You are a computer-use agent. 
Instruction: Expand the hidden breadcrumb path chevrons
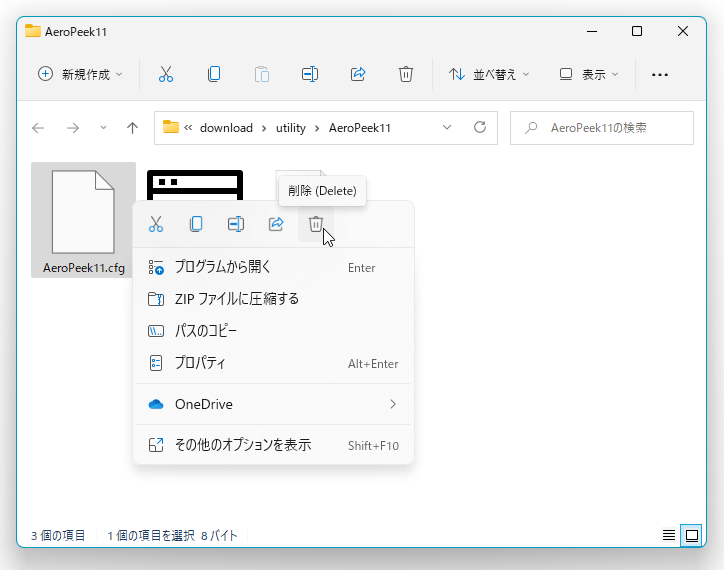188,127
